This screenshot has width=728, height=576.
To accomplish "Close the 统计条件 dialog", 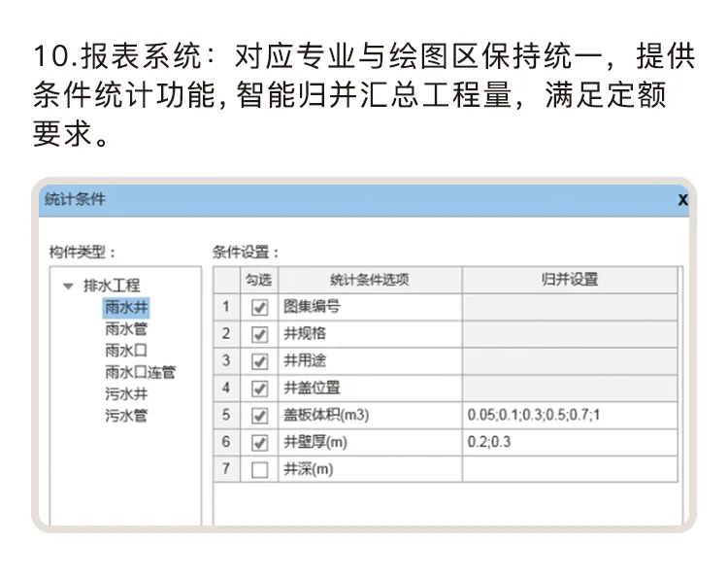I will [682, 199].
